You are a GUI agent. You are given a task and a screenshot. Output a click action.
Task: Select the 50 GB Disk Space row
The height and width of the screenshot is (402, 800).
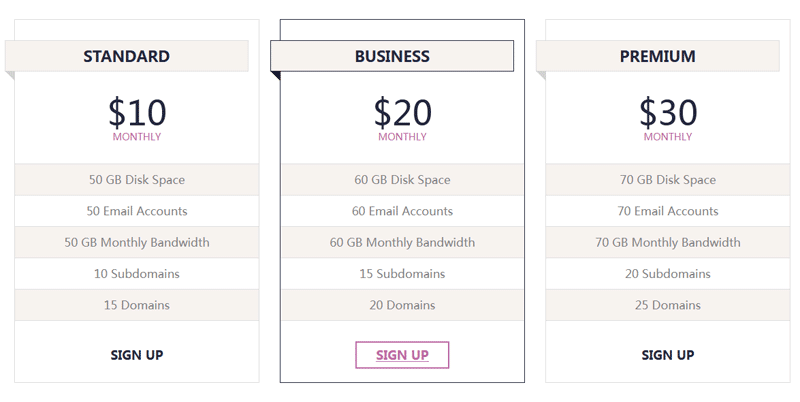137,180
